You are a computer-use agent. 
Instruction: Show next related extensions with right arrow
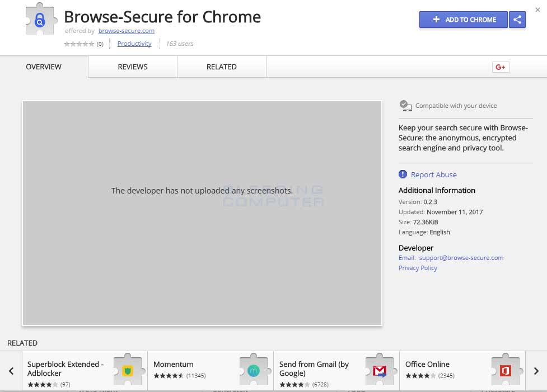pos(536,371)
